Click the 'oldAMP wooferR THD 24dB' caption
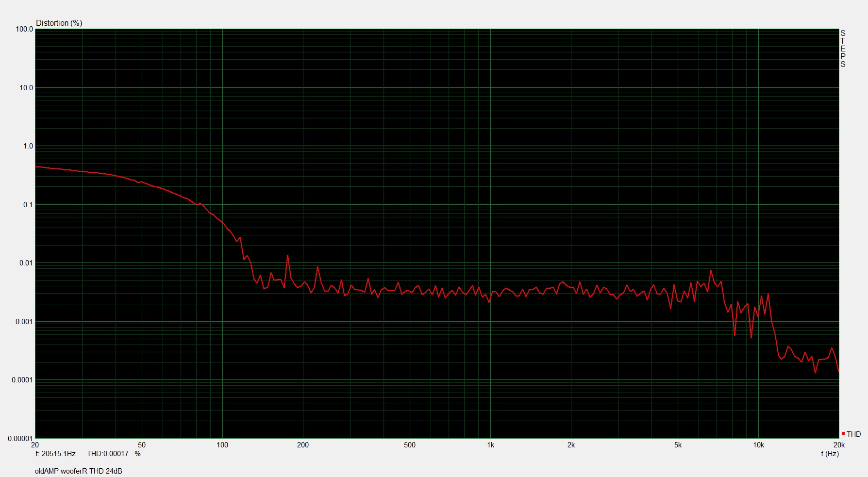 pyautogui.click(x=79, y=471)
